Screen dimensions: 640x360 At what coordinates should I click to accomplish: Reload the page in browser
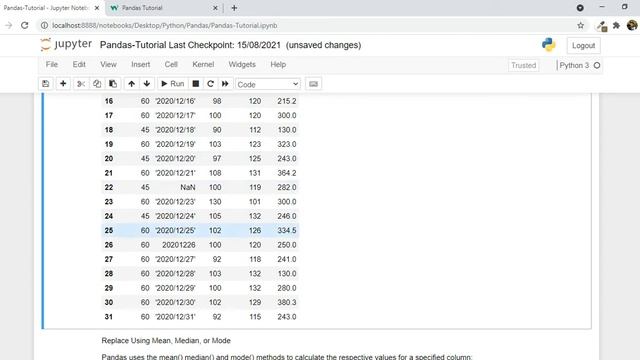[24, 25]
